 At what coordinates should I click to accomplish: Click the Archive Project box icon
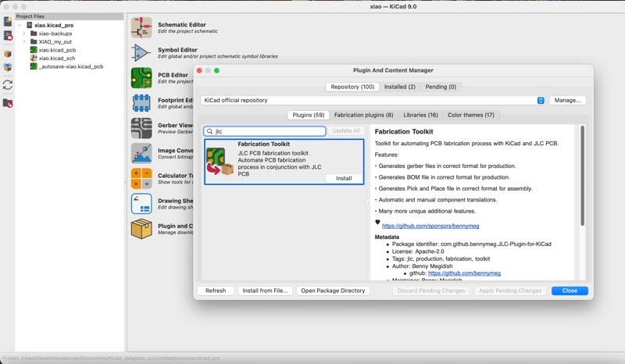8,54
